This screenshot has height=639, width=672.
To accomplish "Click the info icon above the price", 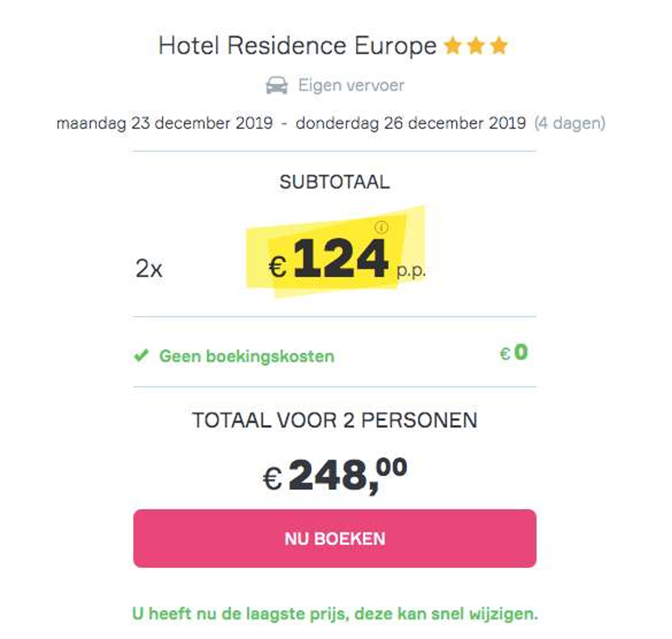I will pyautogui.click(x=381, y=227).
